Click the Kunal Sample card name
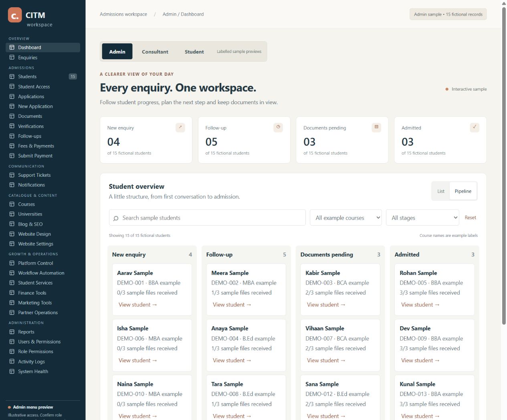Viewport: 507px width, 420px height. point(417,384)
